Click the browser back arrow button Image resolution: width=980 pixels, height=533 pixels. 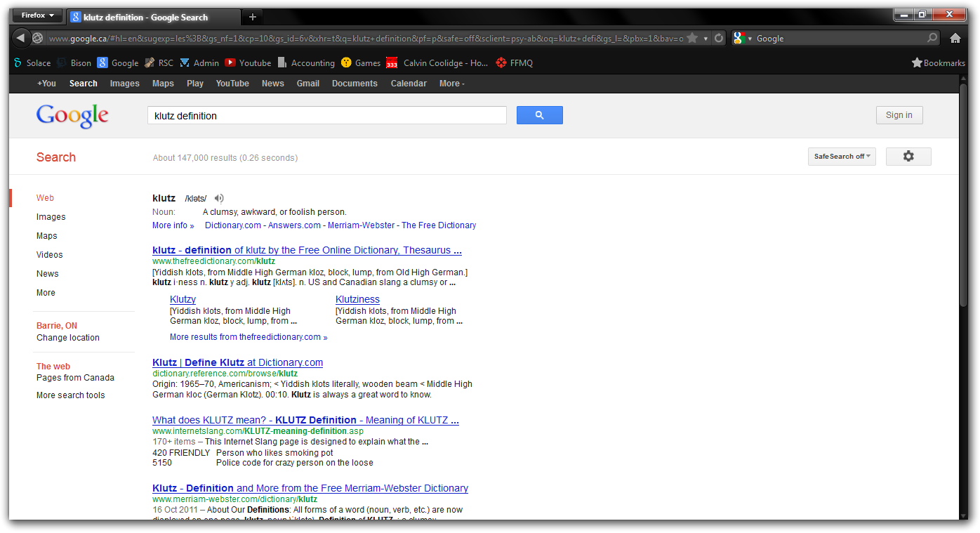pos(21,38)
